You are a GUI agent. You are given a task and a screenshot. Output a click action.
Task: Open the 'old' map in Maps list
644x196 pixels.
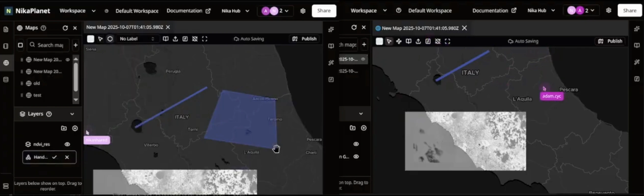pyautogui.click(x=37, y=83)
